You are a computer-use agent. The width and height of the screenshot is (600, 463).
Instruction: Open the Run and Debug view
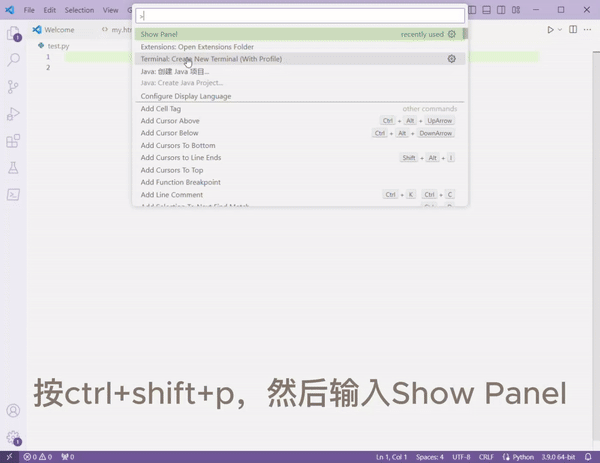pyautogui.click(x=13, y=114)
